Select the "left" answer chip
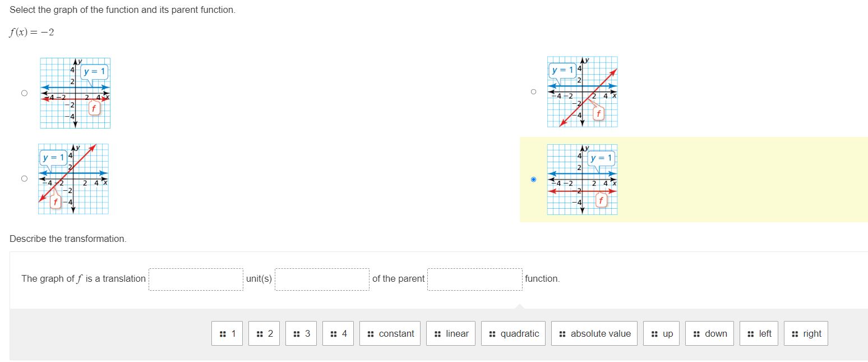The width and height of the screenshot is (868, 362). 759,333
